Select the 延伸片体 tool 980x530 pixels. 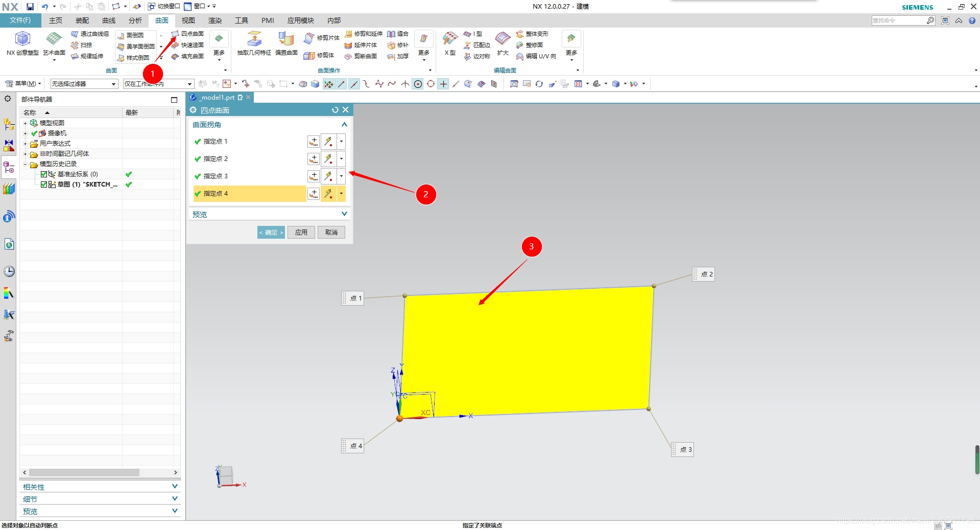pos(361,45)
